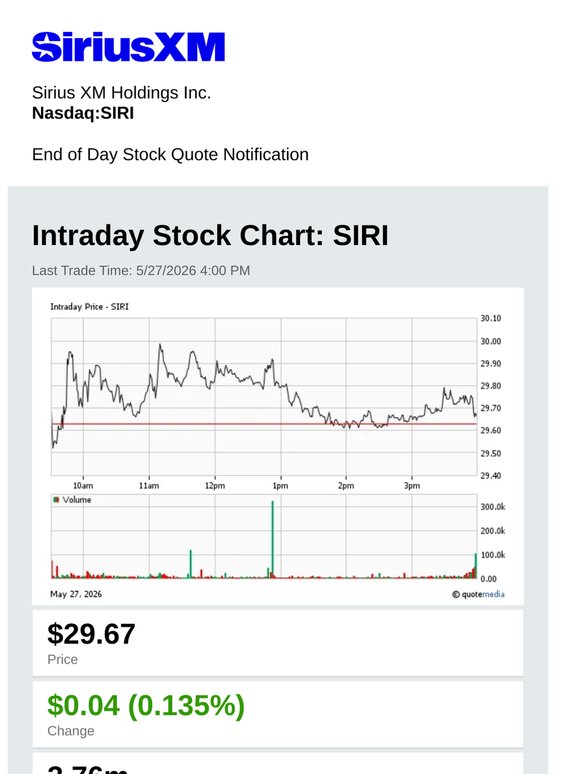580x774 pixels.
Task: Click the 30.10 price axis label
Action: click(491, 318)
